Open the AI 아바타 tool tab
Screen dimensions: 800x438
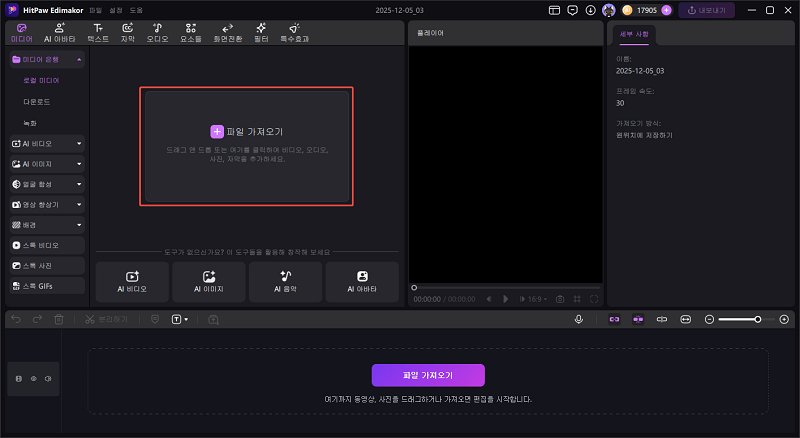tap(59, 33)
